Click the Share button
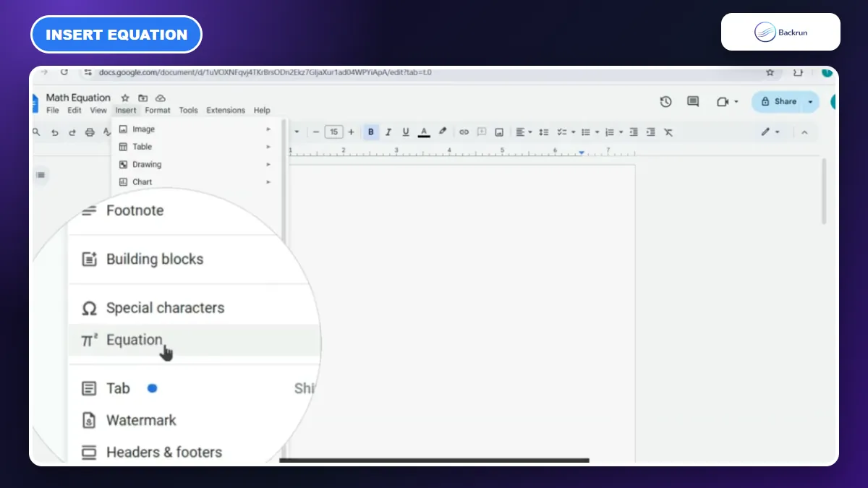Screen dimensions: 868x488 coord(778,102)
